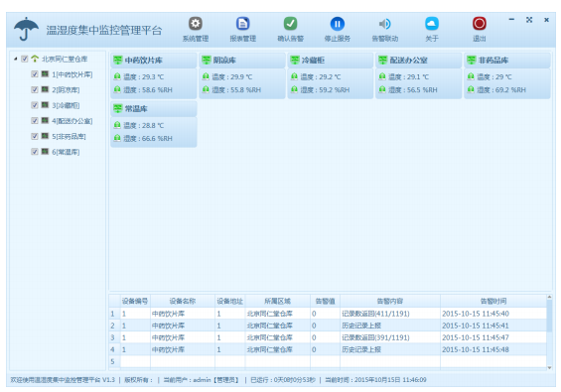Collapse the 北京同仁堂仓库 tree node
Screen dimensions: 561x392
tap(15, 59)
